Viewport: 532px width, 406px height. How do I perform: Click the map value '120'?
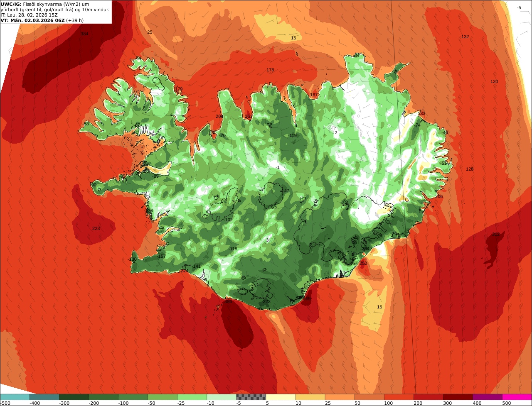(494, 81)
